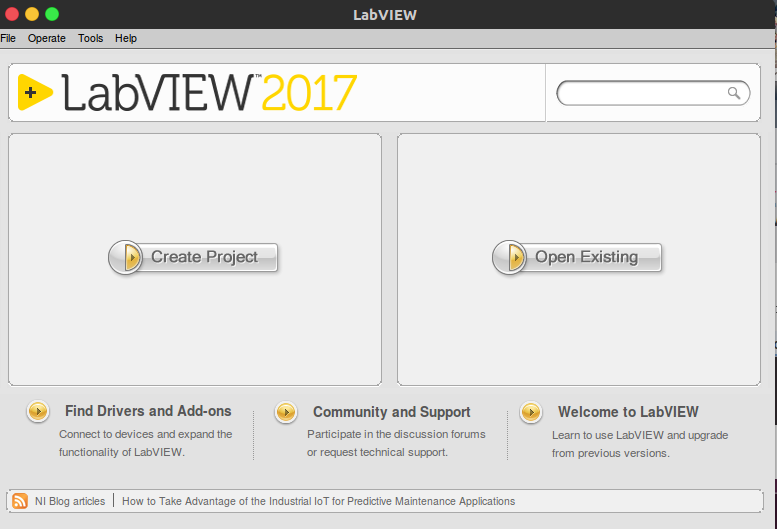Open the File menu
Screen dimensions: 777x529
pos(8,38)
